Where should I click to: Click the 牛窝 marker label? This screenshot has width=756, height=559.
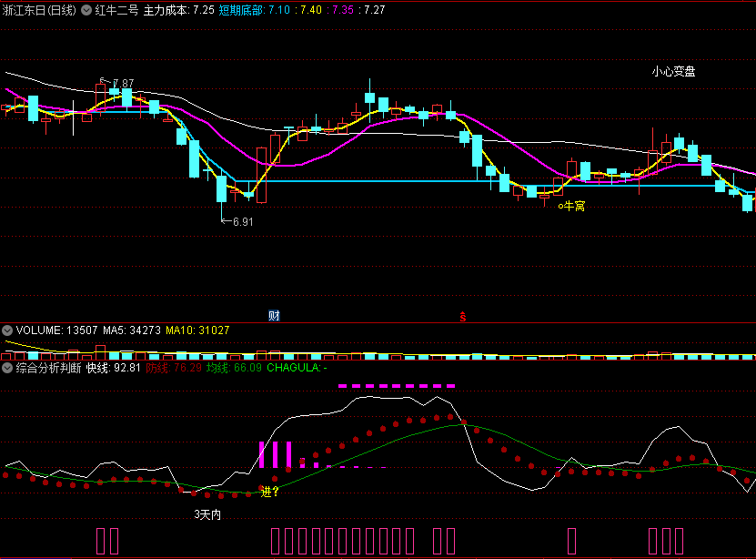(x=574, y=206)
